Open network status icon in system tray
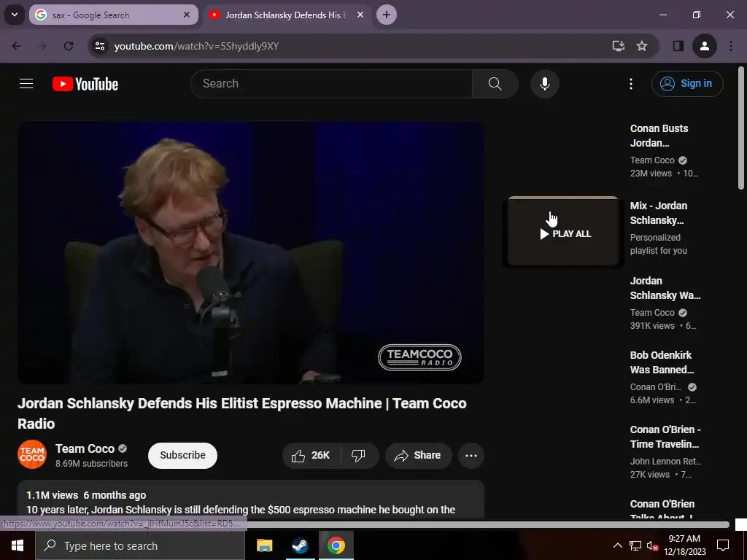Viewport: 747px width, 560px height. 635,545
